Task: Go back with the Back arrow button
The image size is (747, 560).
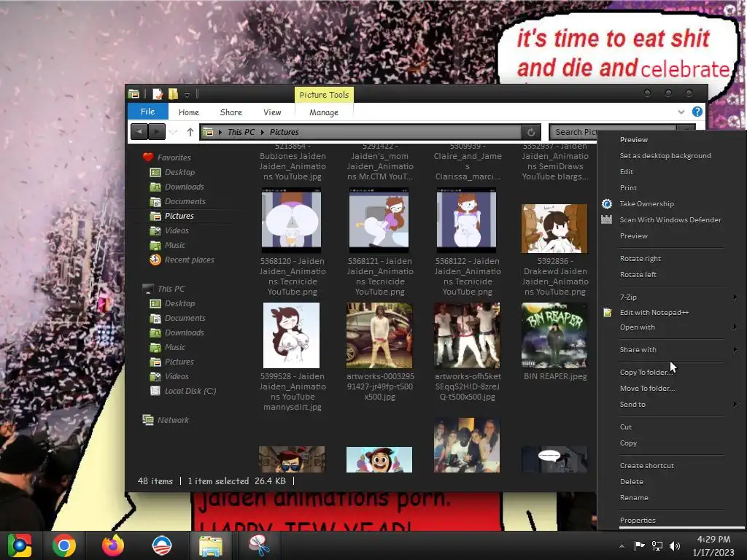Action: click(x=139, y=132)
